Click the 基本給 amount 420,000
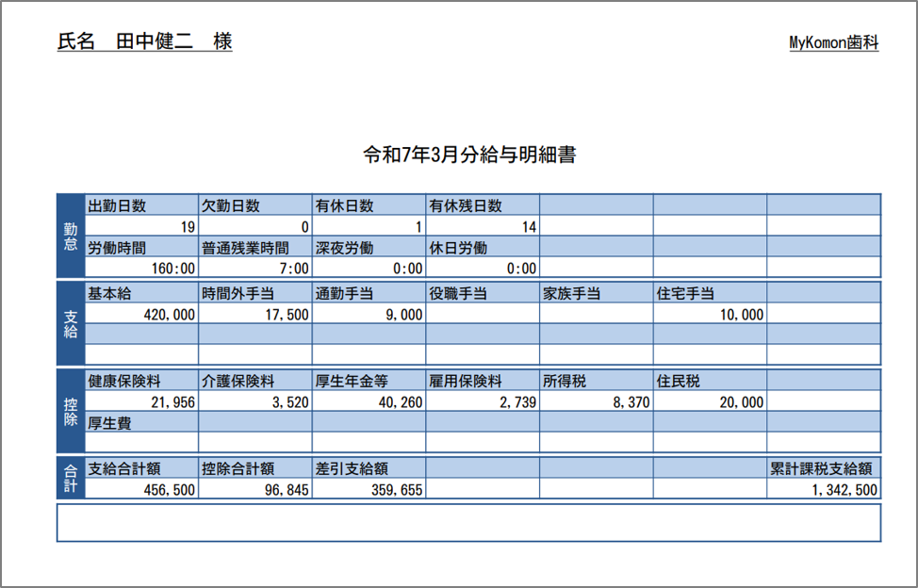 pos(170,316)
